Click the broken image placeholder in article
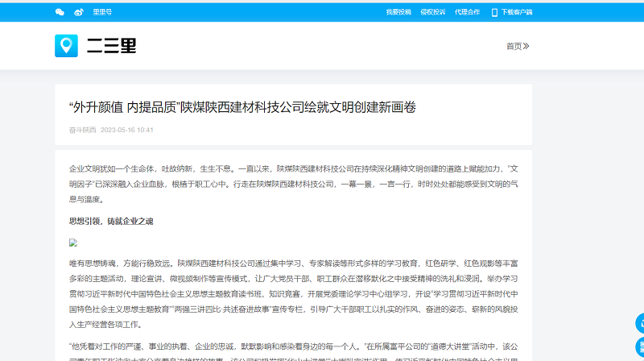Image resolution: width=644 pixels, height=361 pixels. click(73, 242)
